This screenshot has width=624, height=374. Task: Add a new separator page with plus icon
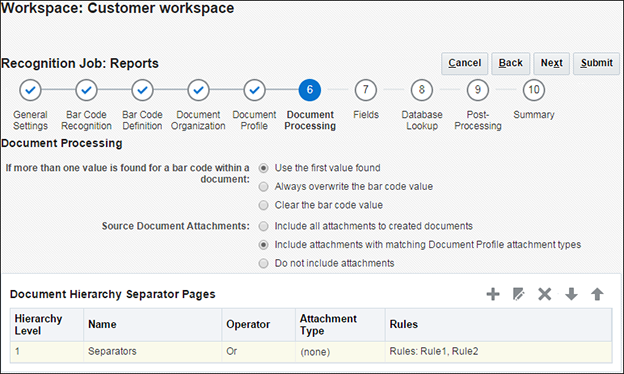pyautogui.click(x=493, y=294)
